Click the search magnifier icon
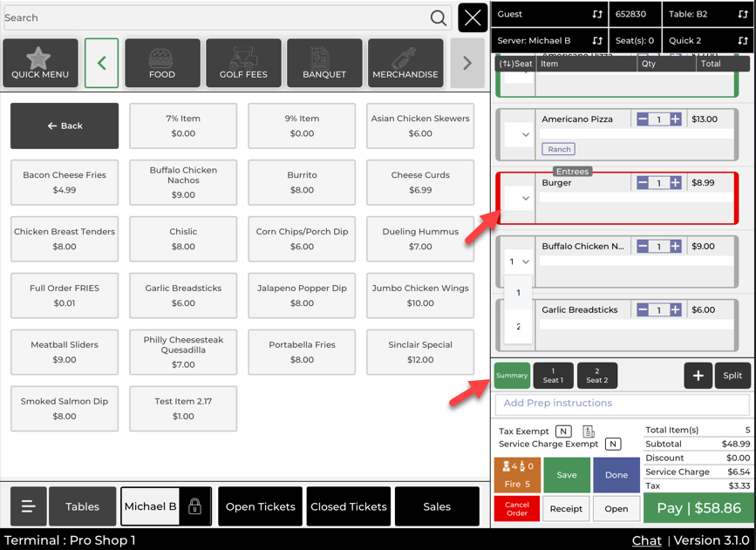This screenshot has height=550, width=756. pos(439,17)
